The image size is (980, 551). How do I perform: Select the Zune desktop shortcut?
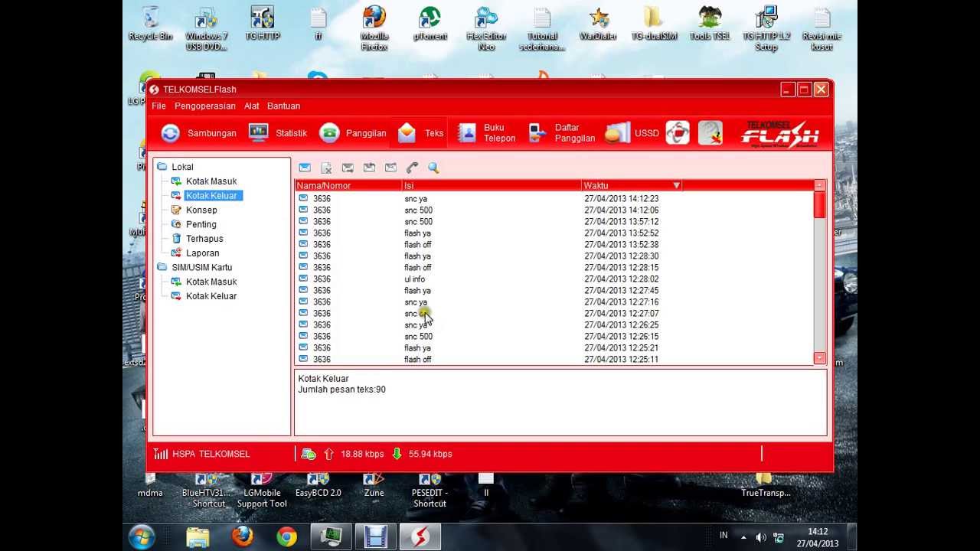[374, 485]
